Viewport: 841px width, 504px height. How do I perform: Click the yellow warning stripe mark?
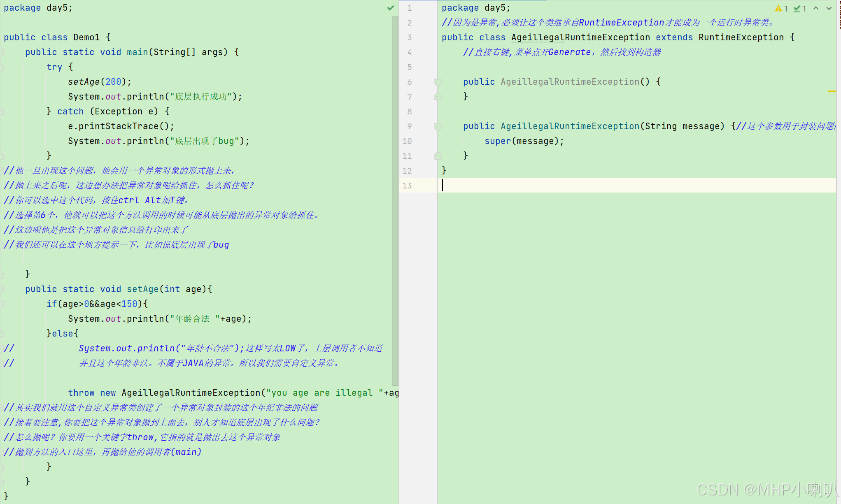click(832, 91)
